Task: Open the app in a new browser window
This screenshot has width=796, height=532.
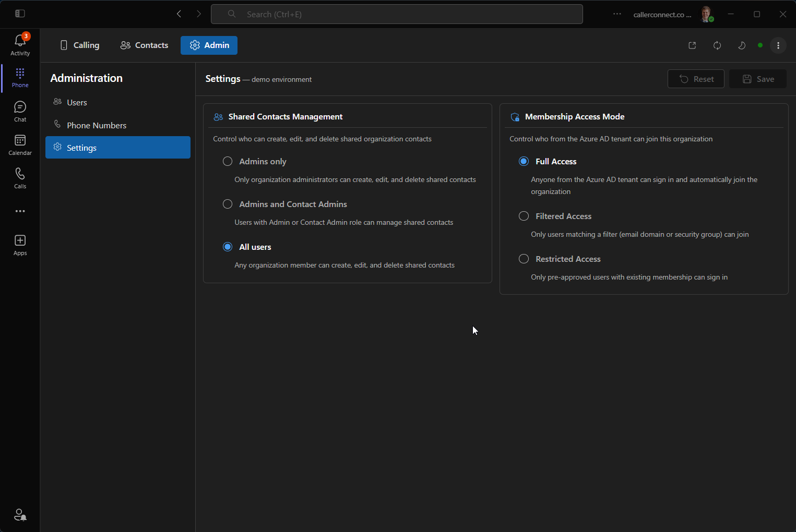Action: coord(692,45)
